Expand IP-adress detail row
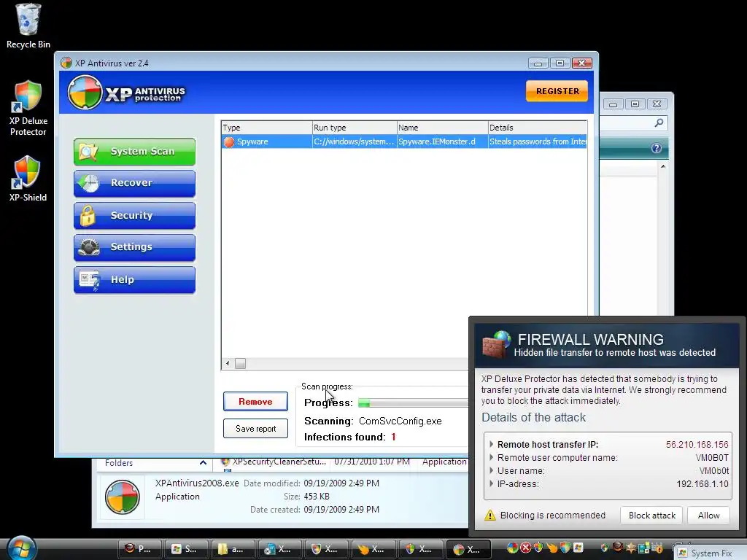This screenshot has height=560, width=747. tap(492, 484)
